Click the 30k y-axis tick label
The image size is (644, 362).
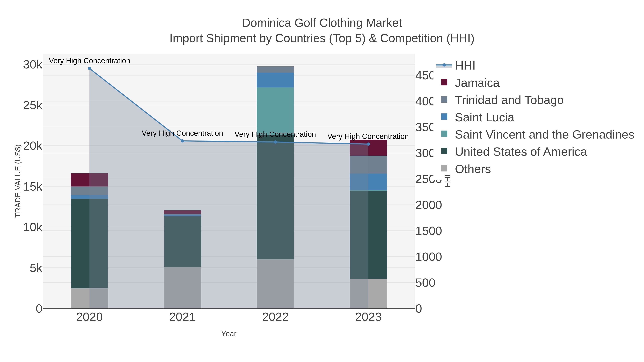click(x=33, y=65)
